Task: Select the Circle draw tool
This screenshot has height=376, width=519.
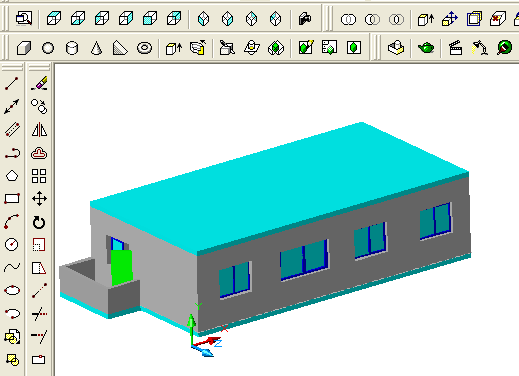Action: [12, 244]
